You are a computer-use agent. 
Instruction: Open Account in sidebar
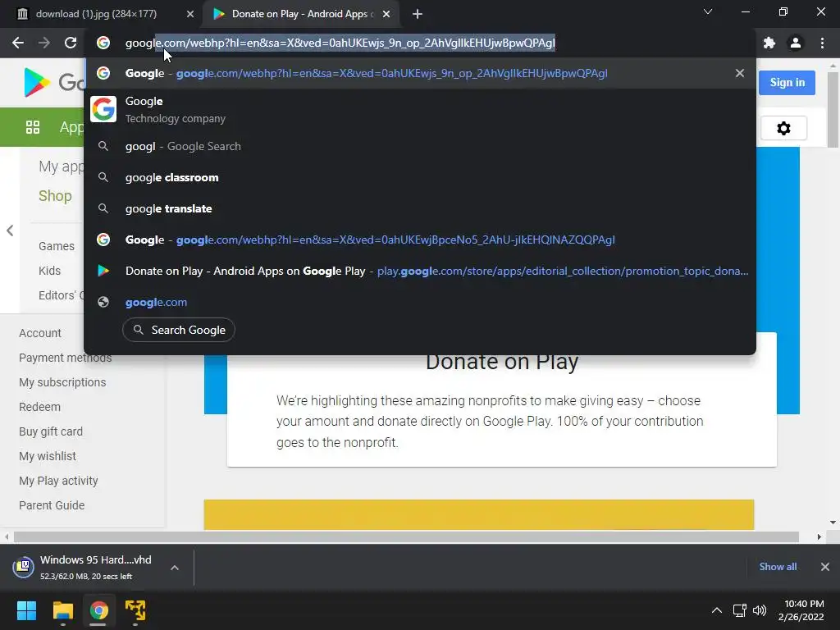point(40,333)
